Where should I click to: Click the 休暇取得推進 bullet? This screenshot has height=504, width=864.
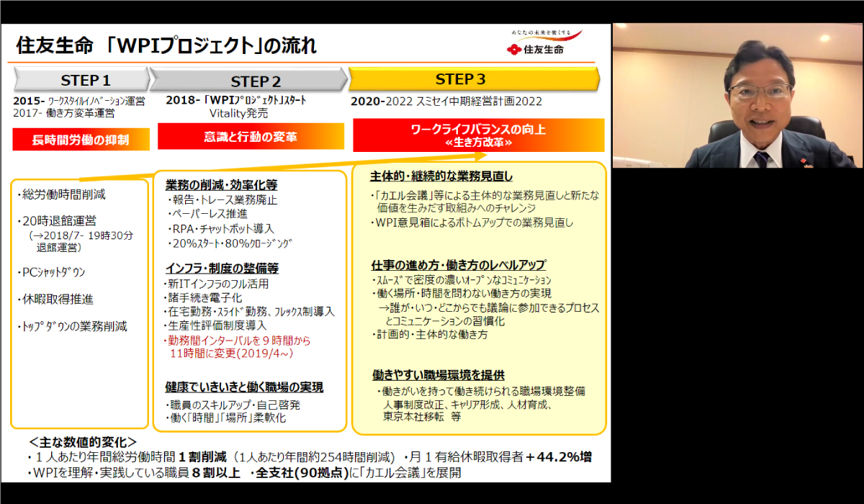point(56,300)
